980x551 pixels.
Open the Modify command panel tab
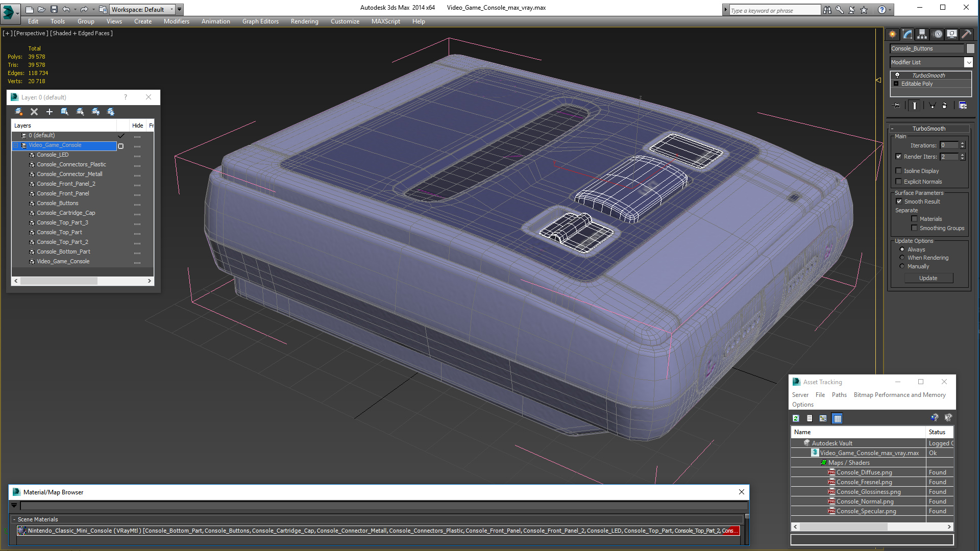tap(907, 34)
